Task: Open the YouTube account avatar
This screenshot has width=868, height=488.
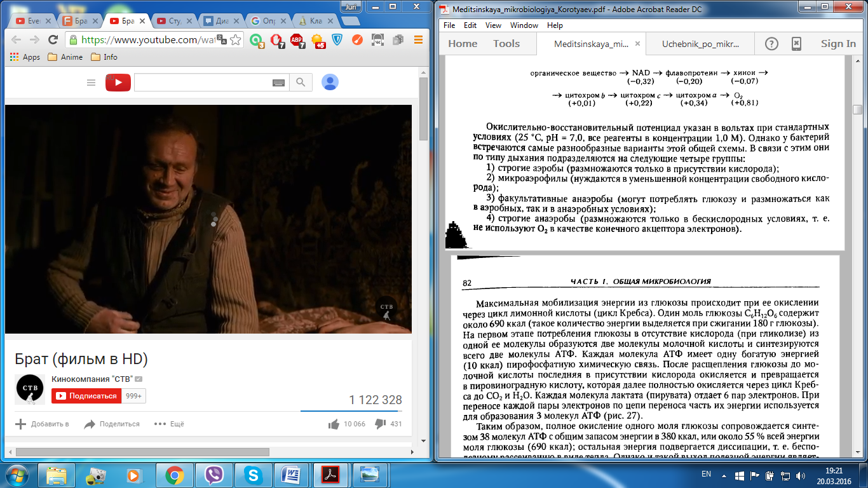Action: pos(330,82)
